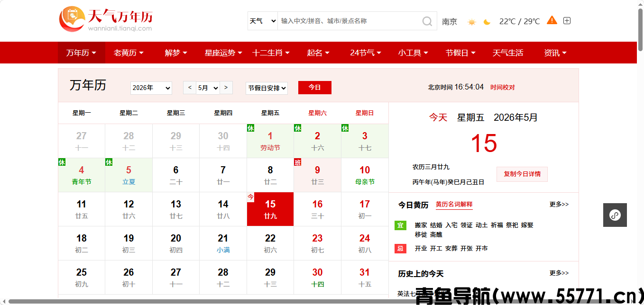Select May 10 母亲节 cell
The image size is (644, 305).
pyautogui.click(x=365, y=175)
